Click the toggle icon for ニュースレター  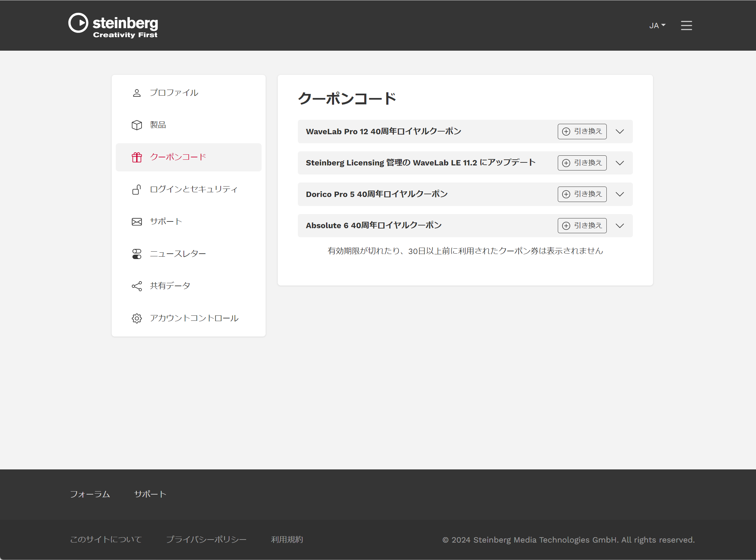coord(137,254)
